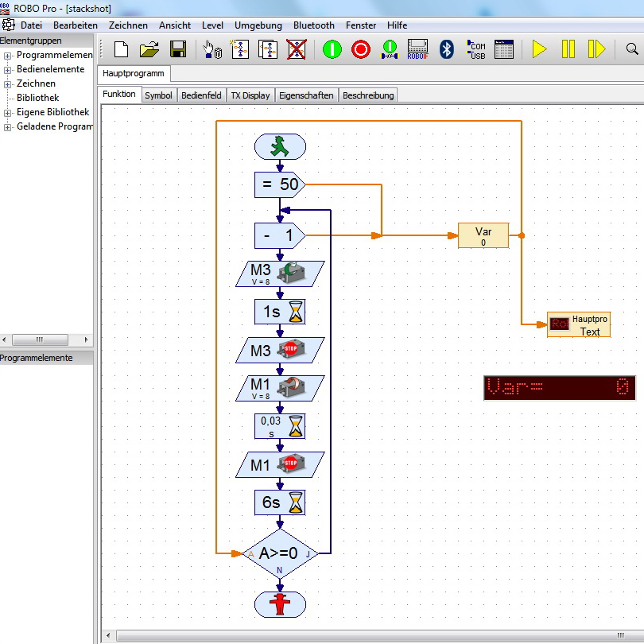The height and width of the screenshot is (644, 644).
Task: Open the Bearbeiten menu
Action: pos(76,25)
